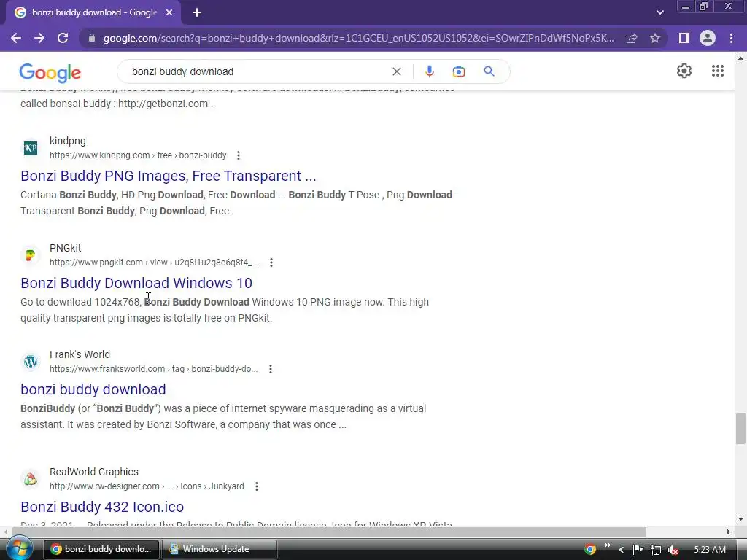Open the bonzi buddy download Frank's World link
Viewport: 747px width, 560px height.
(93, 389)
